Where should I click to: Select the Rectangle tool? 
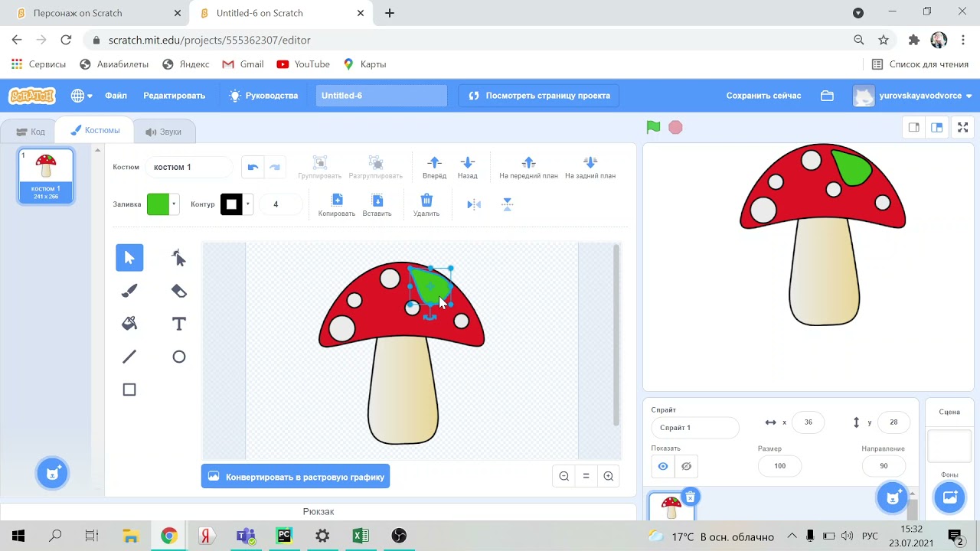[x=129, y=390]
